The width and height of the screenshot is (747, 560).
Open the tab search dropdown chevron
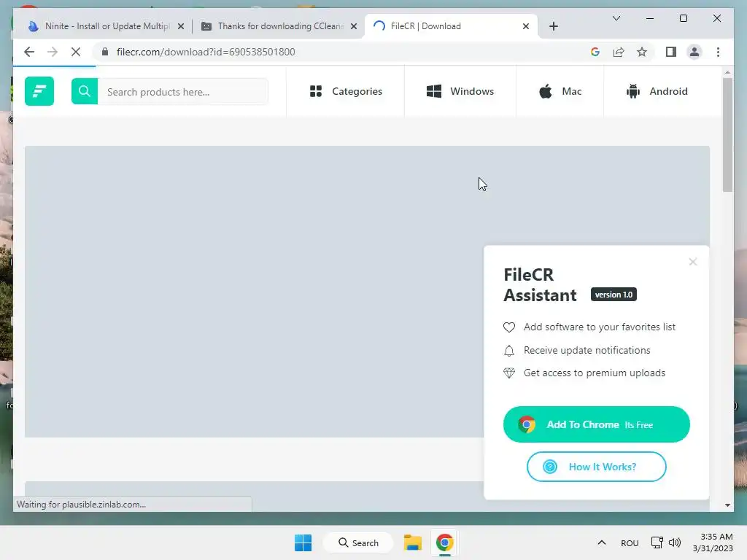[616, 18]
